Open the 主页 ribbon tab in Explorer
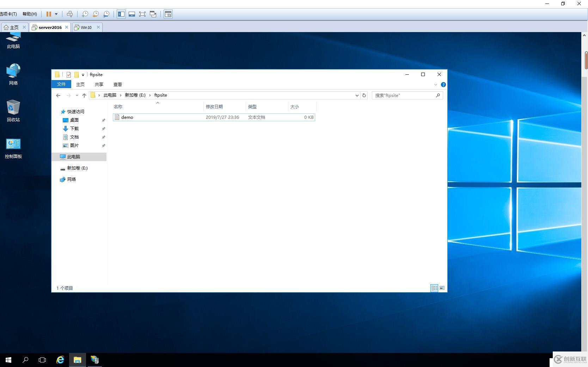This screenshot has width=588, height=367. coord(80,84)
